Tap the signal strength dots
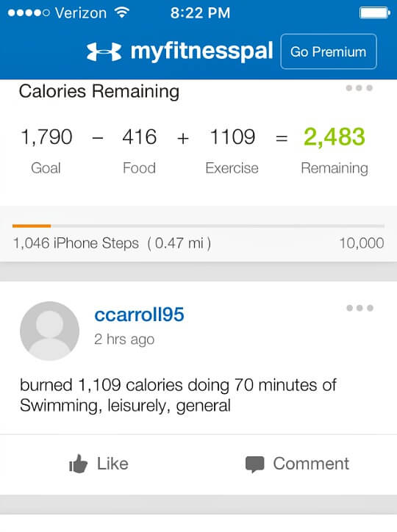The width and height of the screenshot is (397, 532). tap(29, 13)
